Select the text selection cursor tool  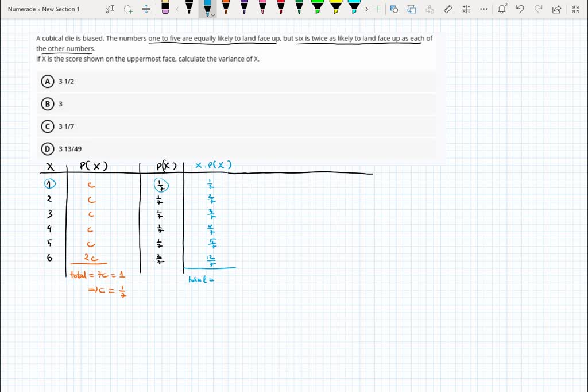[110, 9]
